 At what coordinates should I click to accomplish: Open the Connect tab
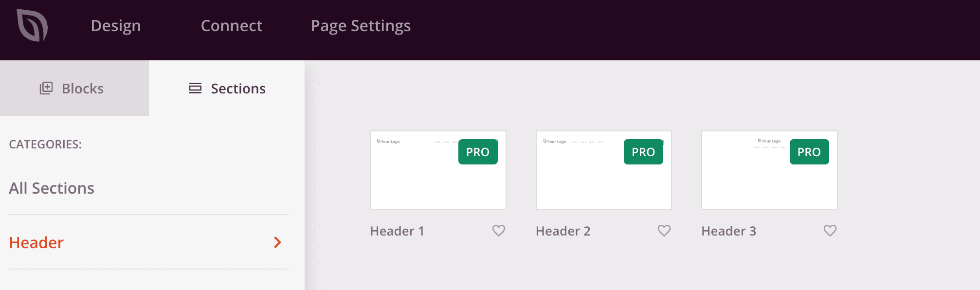pyautogui.click(x=232, y=25)
